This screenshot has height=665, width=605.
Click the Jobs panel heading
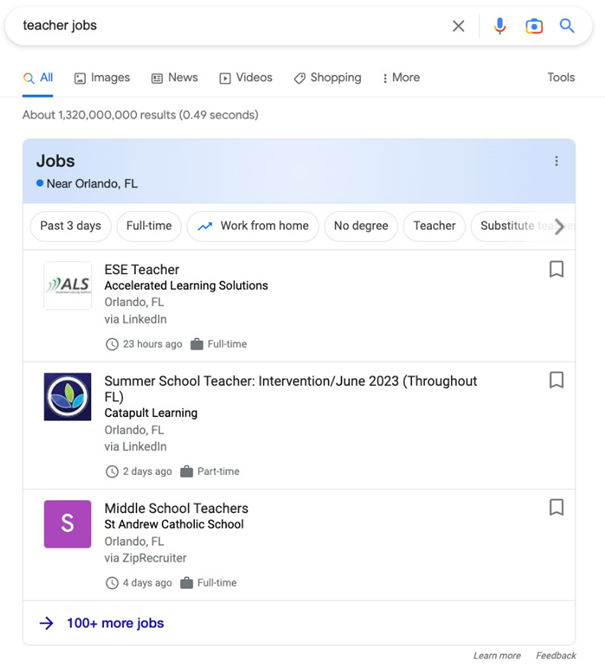pos(56,161)
